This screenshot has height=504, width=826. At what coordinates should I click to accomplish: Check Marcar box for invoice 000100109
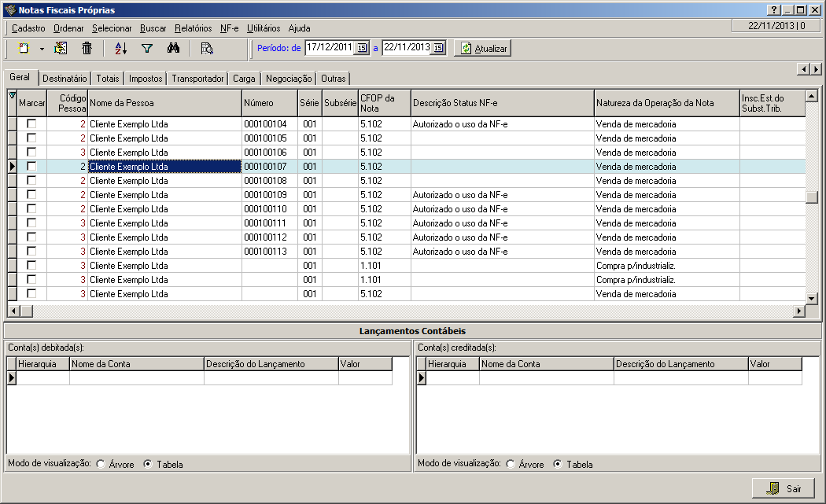[32, 195]
